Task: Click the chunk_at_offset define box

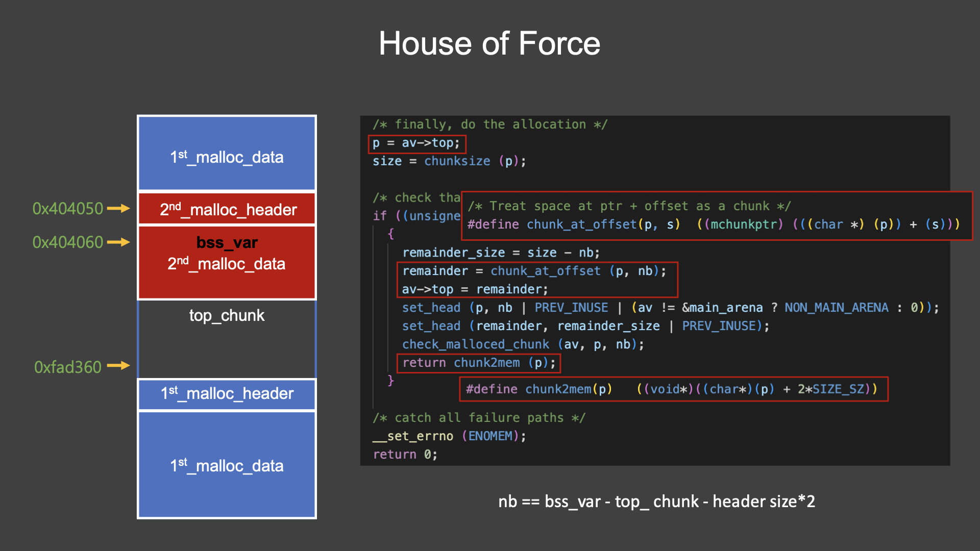Action: click(716, 215)
